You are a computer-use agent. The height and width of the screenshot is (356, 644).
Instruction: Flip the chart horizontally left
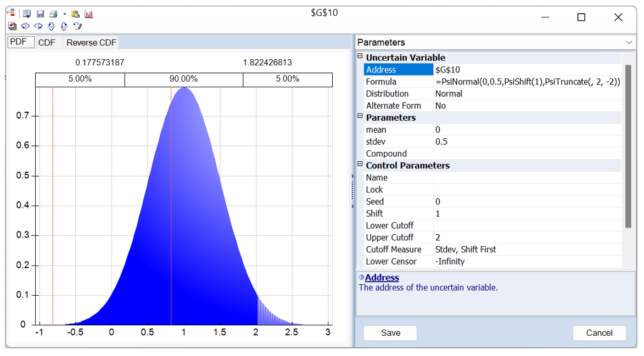pos(25,26)
